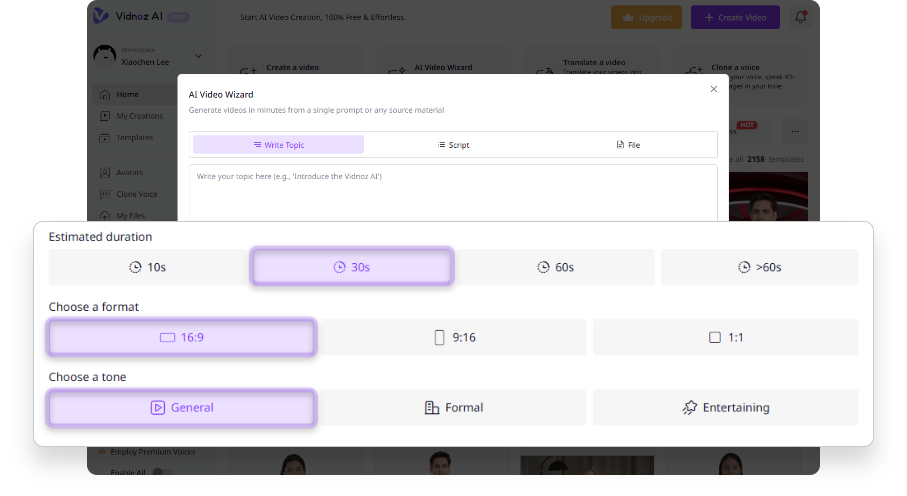
Task: Switch to the File tab
Action: [x=628, y=145]
